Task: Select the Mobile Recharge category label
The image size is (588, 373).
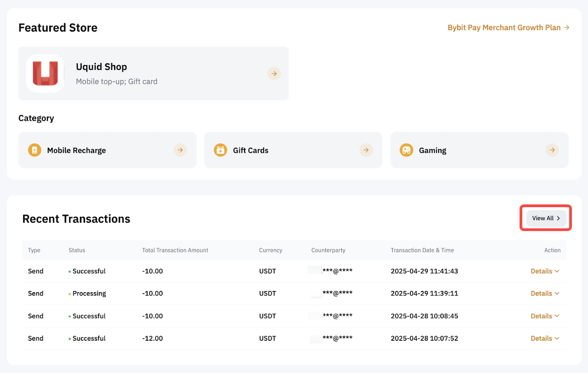Action: [x=76, y=150]
